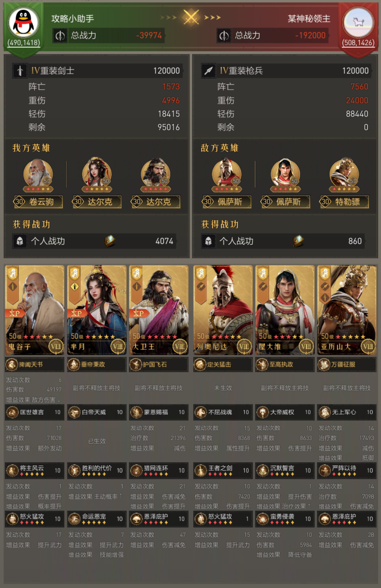Click the 卷云驹 mount label
Screen dimensions: 381x588
coord(38,202)
